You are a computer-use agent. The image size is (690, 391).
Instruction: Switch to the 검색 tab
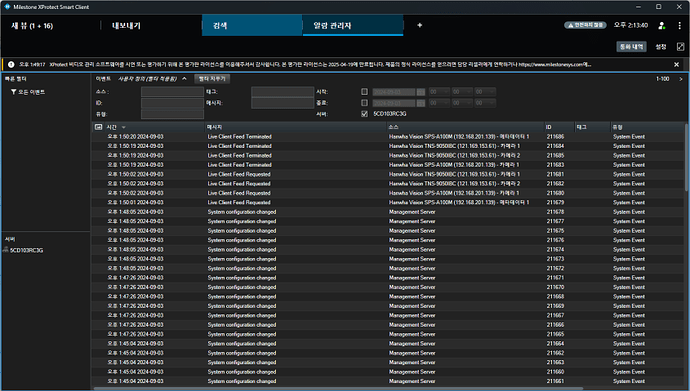pos(252,26)
